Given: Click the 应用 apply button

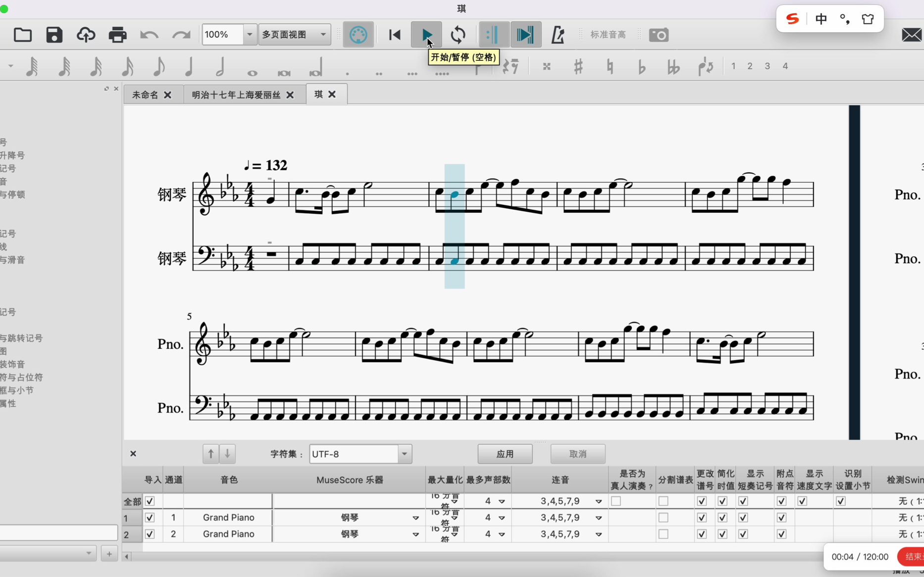Looking at the screenshot, I should 505,454.
